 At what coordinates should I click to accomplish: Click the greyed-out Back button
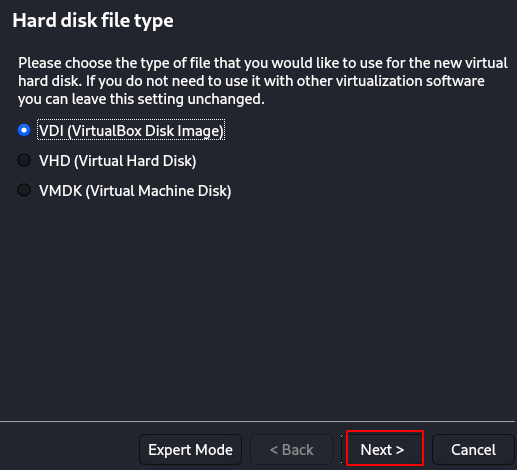click(292, 450)
